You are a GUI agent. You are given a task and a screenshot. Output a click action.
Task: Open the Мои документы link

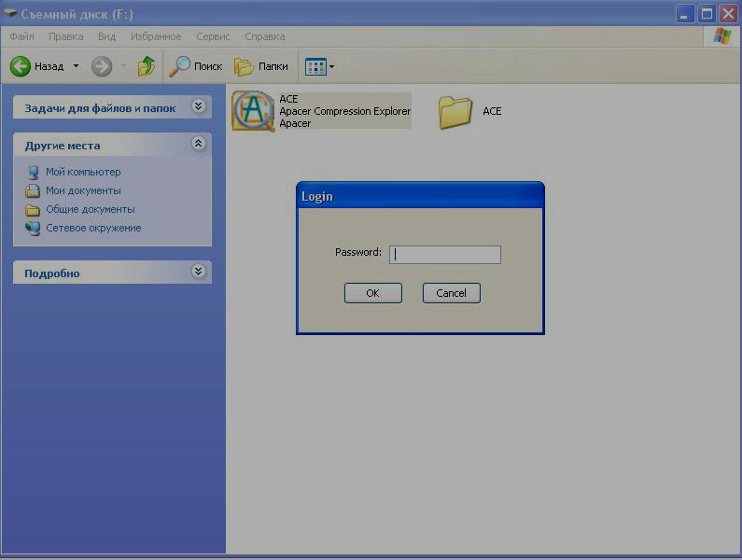coord(83,190)
